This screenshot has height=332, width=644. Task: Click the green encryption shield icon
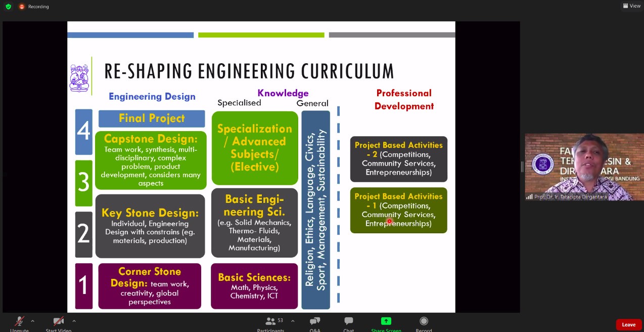point(8,7)
